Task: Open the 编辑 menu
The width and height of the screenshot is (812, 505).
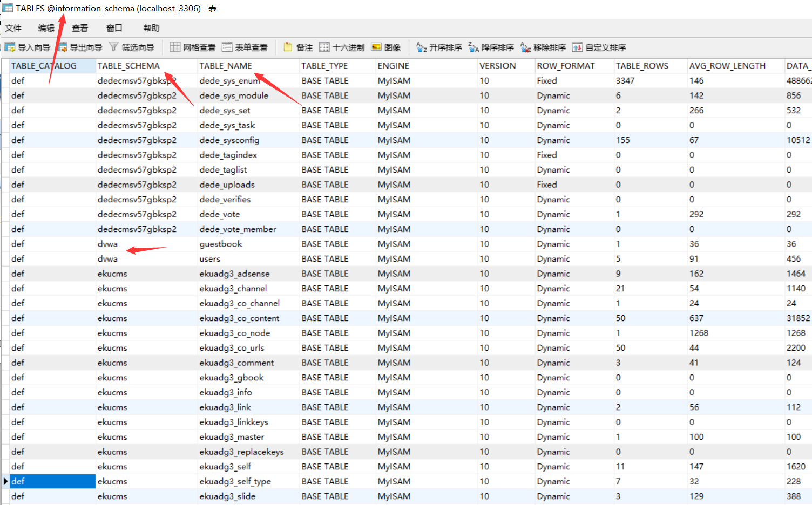Action: click(46, 28)
